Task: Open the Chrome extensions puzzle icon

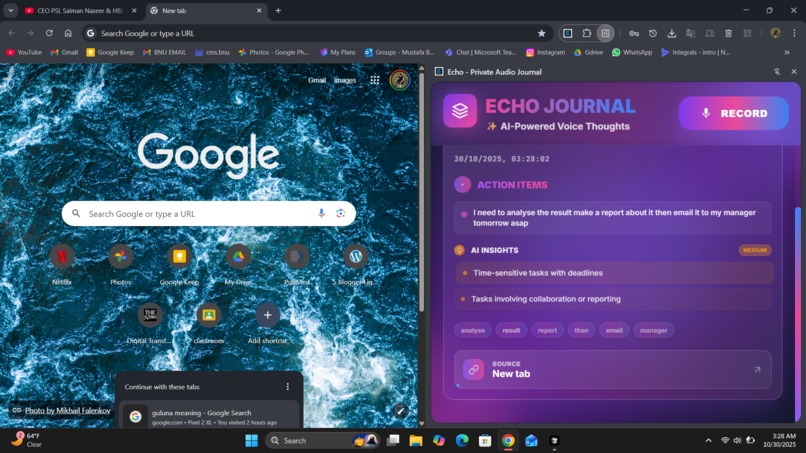Action: 587,33
